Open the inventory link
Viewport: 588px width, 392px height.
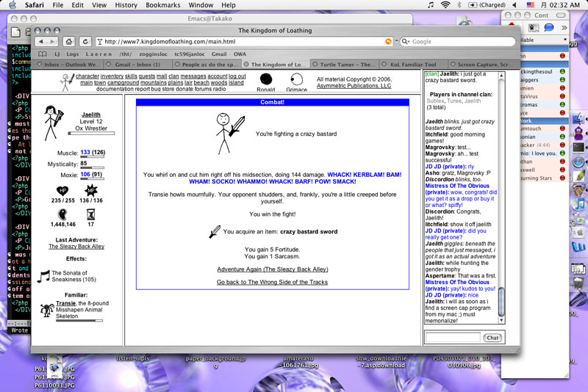click(x=112, y=76)
